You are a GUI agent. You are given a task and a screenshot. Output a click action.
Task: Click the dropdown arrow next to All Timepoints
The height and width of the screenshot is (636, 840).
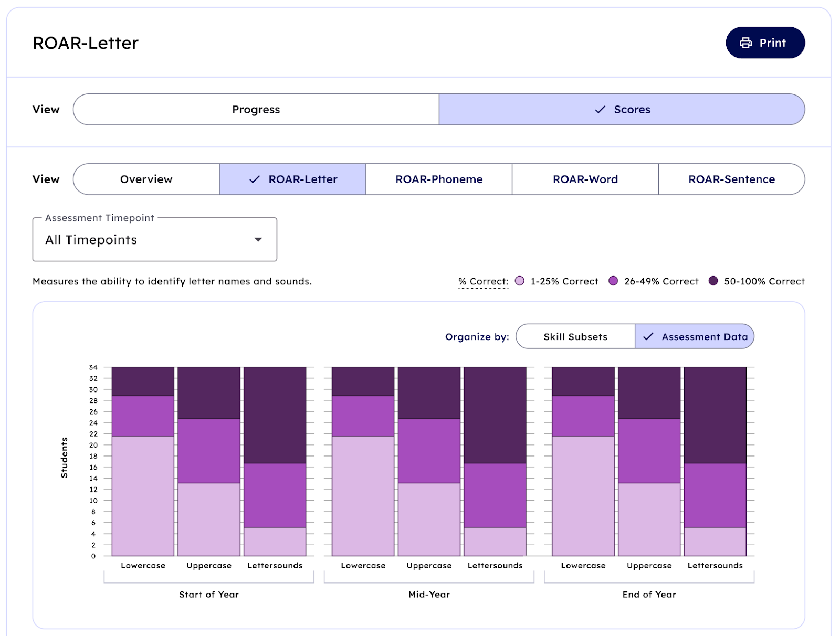(x=258, y=240)
